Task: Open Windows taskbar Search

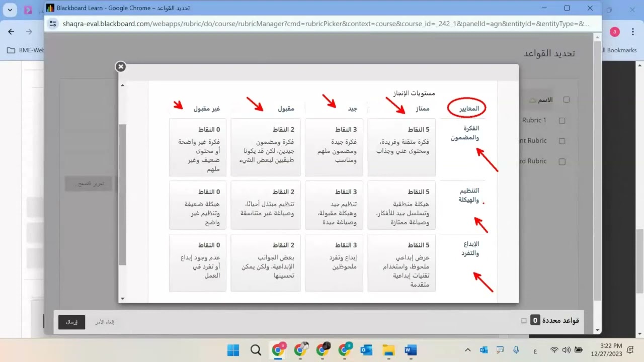Action: pyautogui.click(x=256, y=350)
